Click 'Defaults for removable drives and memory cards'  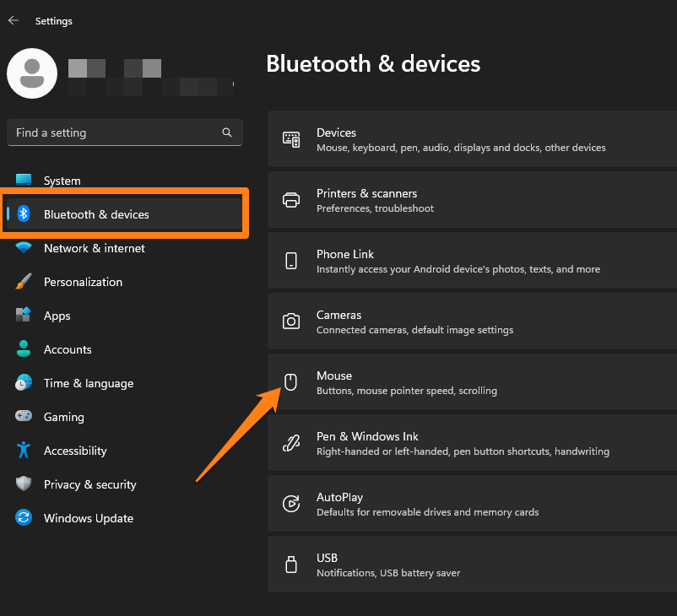427,512
